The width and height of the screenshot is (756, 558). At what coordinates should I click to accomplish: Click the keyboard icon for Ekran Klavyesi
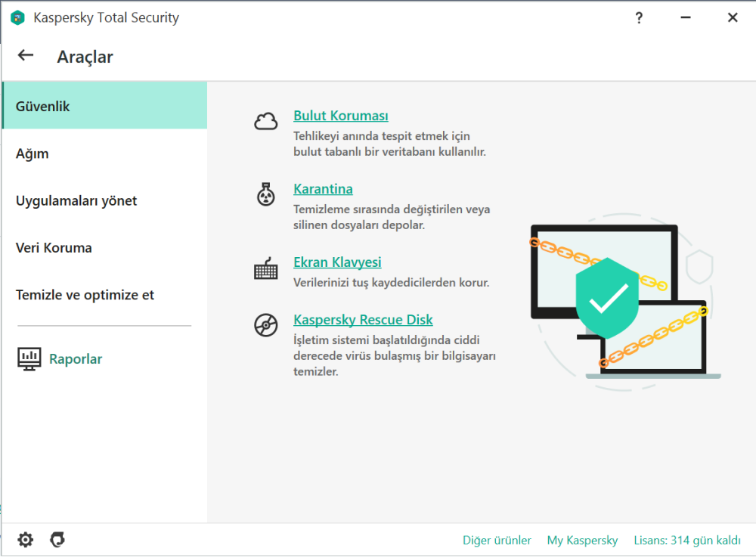pos(265,268)
